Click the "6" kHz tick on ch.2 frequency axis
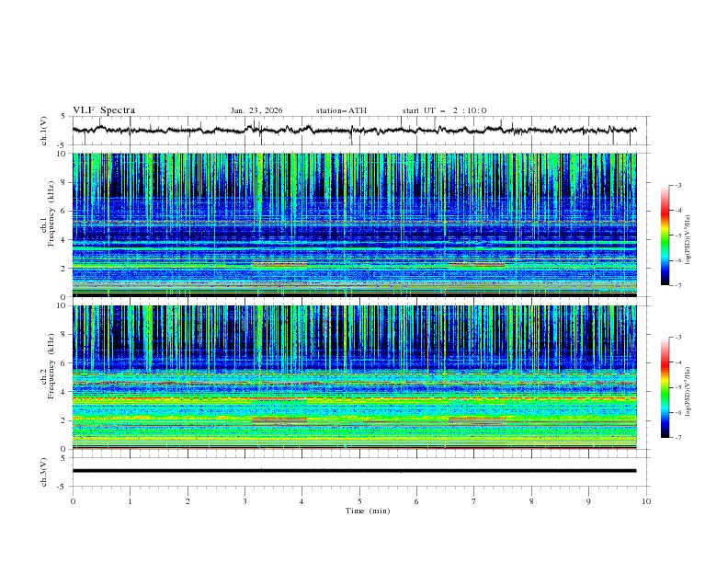This screenshot has width=728, height=563. point(65,363)
